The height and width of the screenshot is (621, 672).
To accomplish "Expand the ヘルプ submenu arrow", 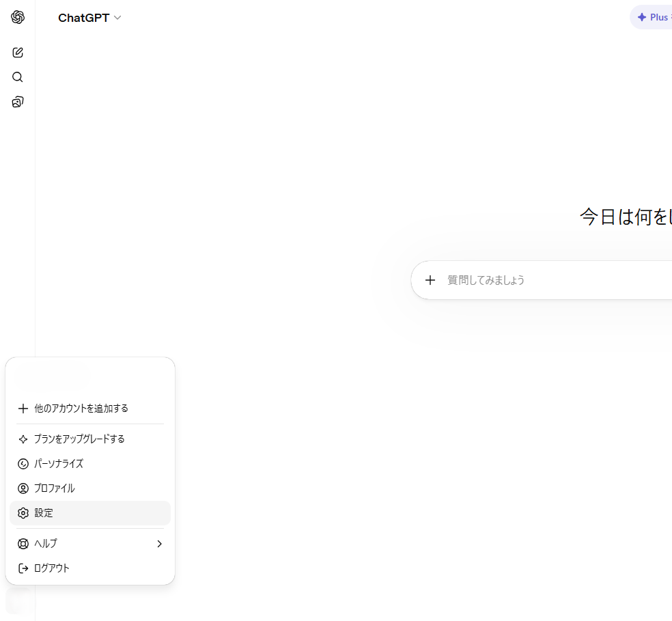I will coord(159,544).
